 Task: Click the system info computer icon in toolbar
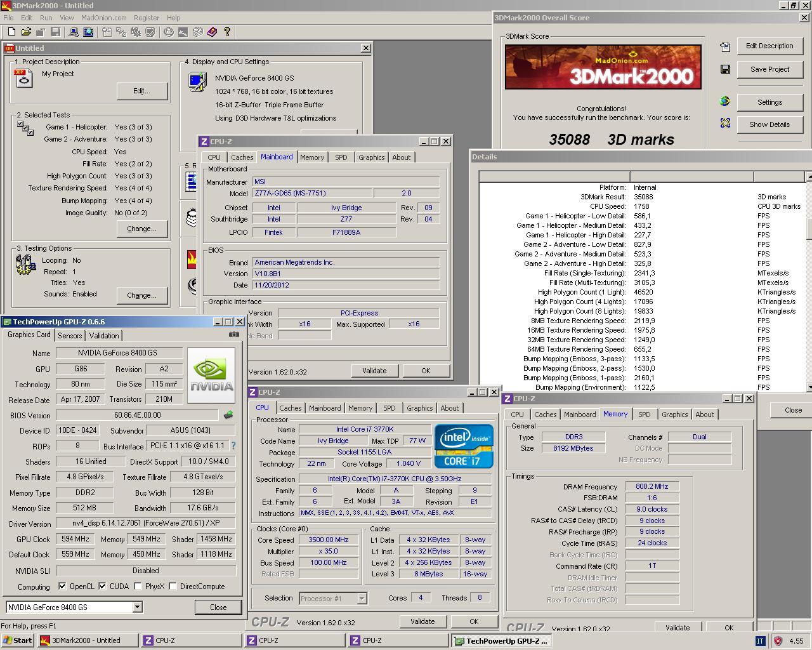click(74, 32)
